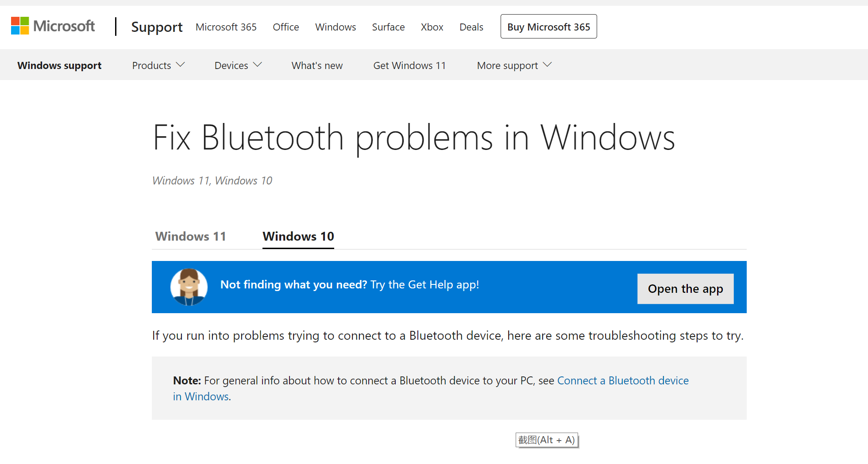The width and height of the screenshot is (868, 464).
Task: Select Windows in the top navigation
Action: tap(336, 27)
